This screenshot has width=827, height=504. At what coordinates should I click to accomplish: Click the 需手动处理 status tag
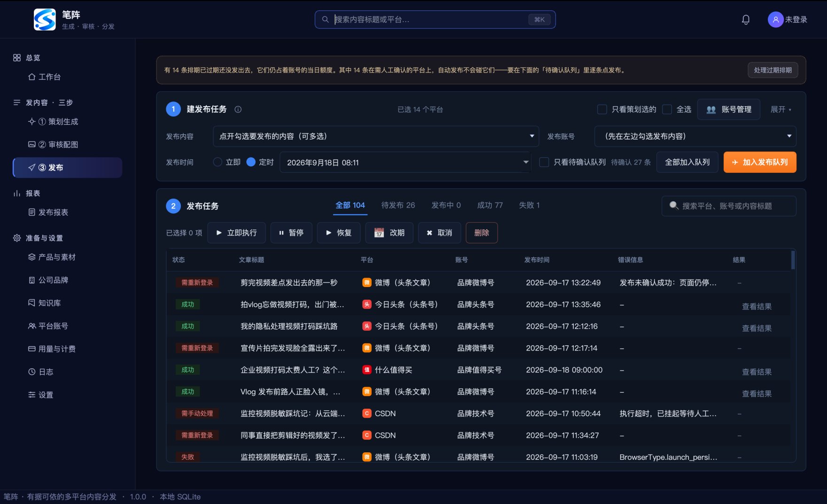197,413
